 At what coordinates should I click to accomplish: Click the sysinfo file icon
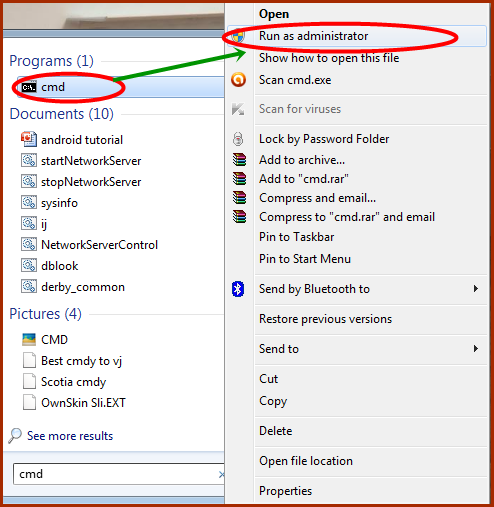tap(29, 203)
